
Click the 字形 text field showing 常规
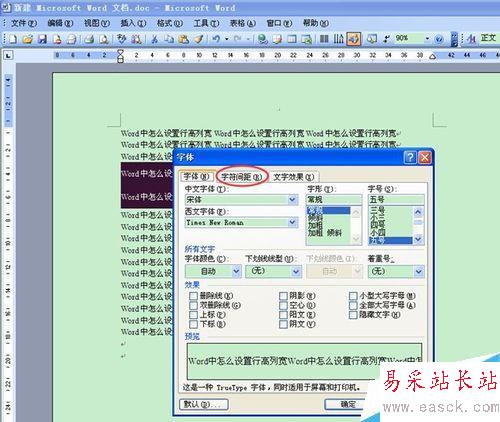(x=334, y=200)
